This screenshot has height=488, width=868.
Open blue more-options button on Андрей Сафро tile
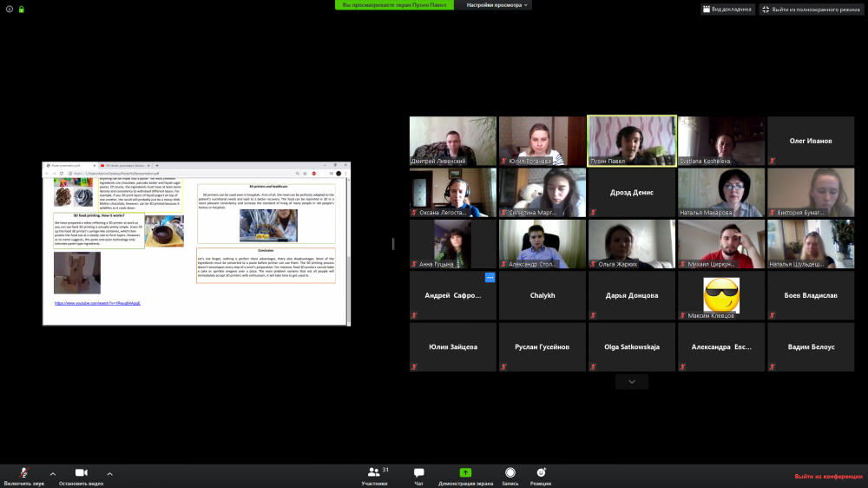[x=490, y=278]
